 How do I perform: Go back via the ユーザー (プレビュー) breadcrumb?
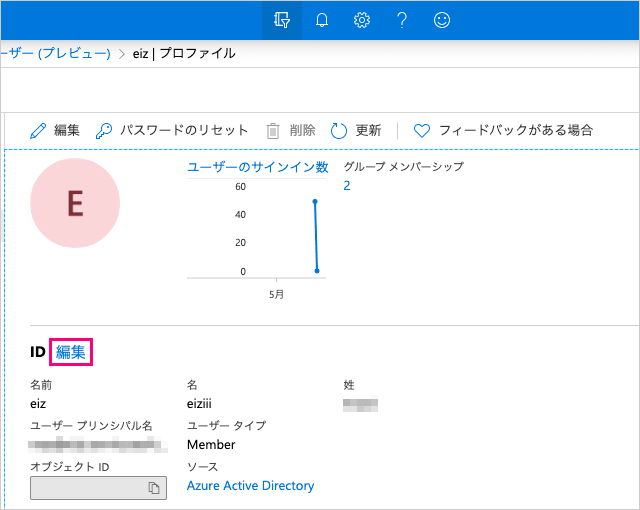pos(56,53)
